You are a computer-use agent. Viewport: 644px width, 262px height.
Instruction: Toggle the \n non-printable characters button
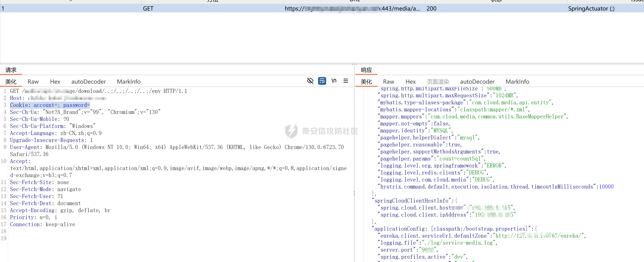pos(334,81)
